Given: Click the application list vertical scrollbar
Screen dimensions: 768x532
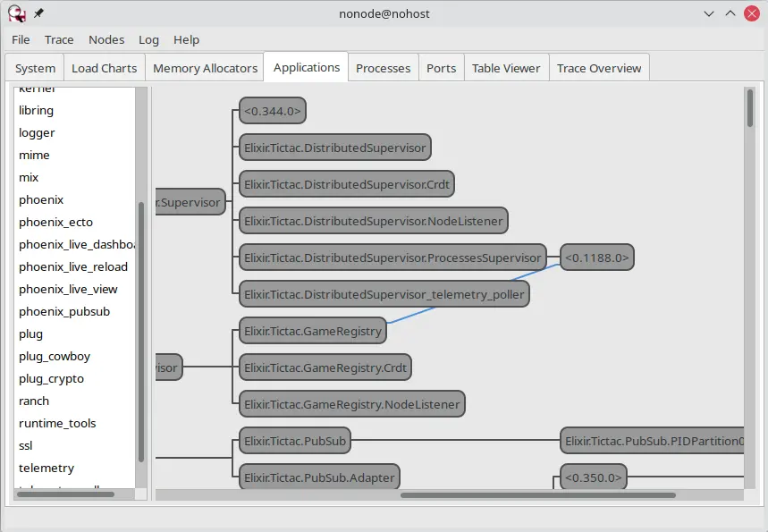Looking at the screenshot, I should tap(141, 331).
